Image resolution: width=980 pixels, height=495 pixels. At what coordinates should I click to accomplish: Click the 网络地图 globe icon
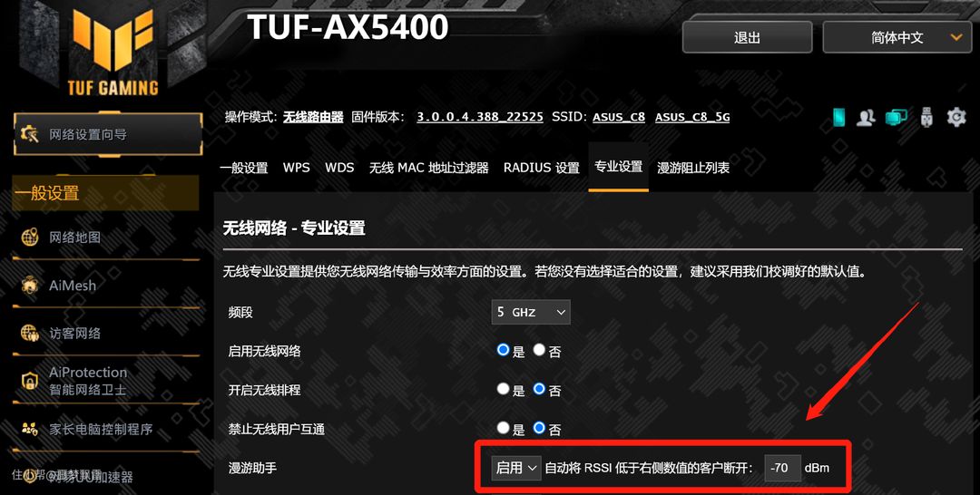[x=29, y=238]
